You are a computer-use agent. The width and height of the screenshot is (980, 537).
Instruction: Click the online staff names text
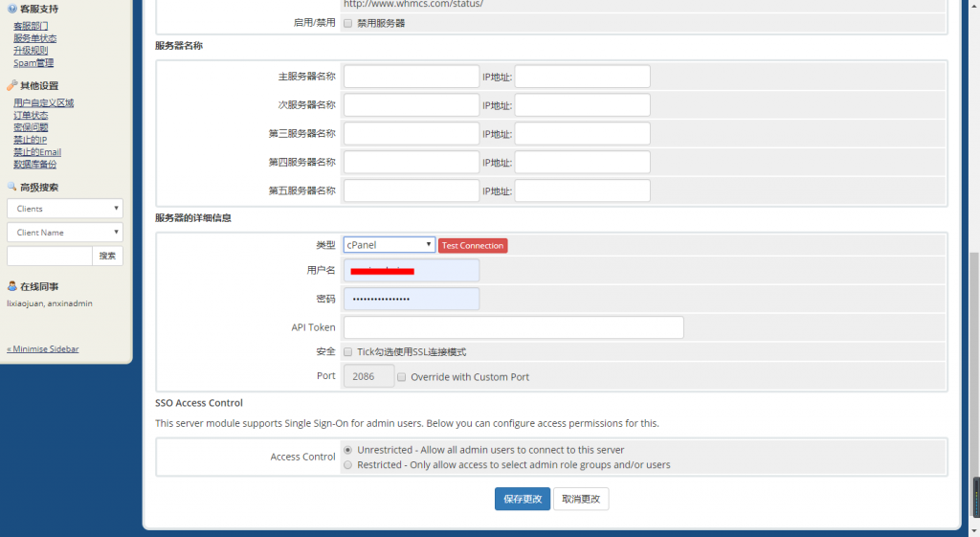tap(50, 303)
